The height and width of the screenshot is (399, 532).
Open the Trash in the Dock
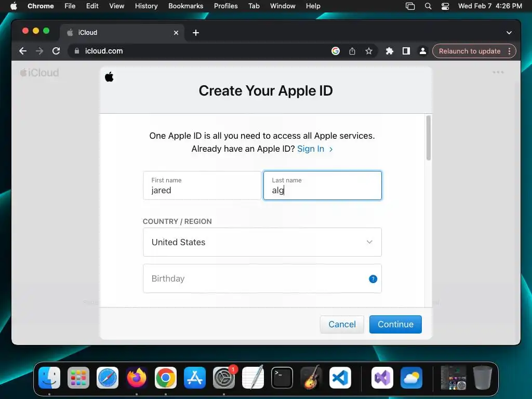pos(483,378)
